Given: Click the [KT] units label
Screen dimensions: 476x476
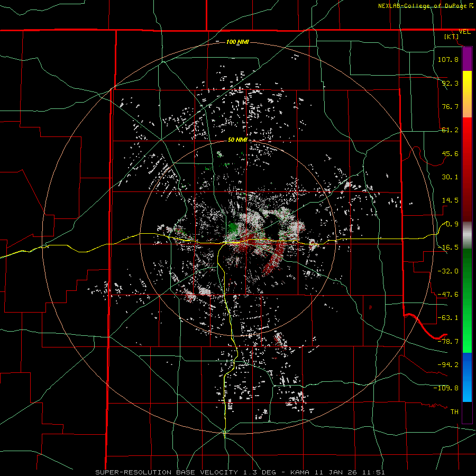Looking at the screenshot, I should click(x=452, y=36).
